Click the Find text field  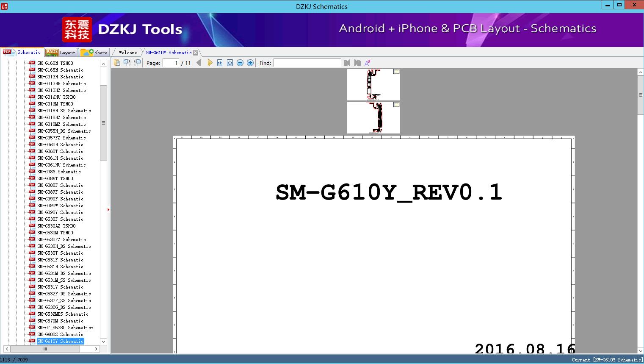(x=307, y=63)
